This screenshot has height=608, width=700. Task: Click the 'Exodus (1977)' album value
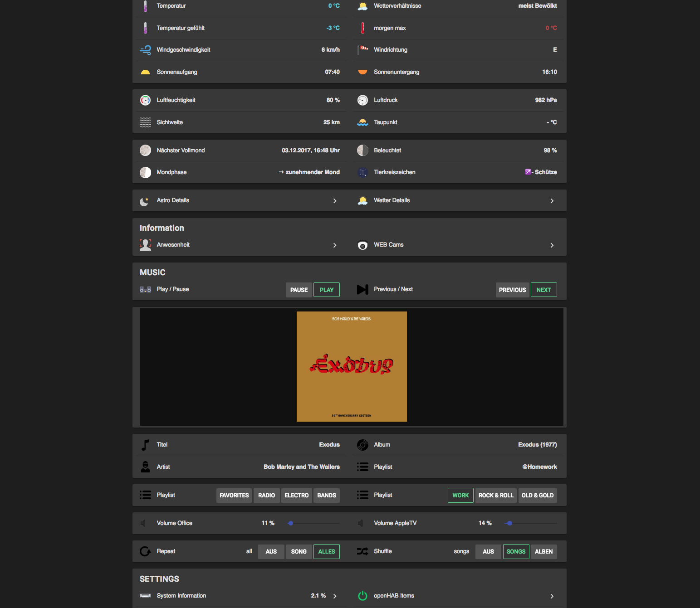(538, 445)
